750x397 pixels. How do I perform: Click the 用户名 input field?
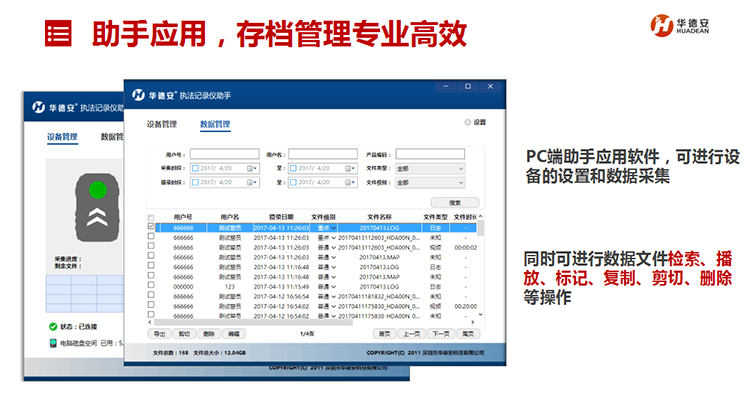[x=323, y=154]
